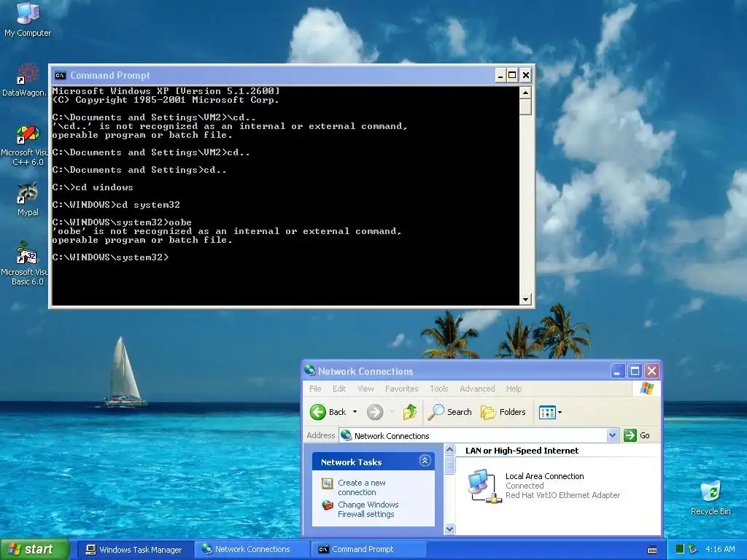747x560 pixels.
Task: Click Command Prompt scroll up arrow
Action: [x=525, y=93]
